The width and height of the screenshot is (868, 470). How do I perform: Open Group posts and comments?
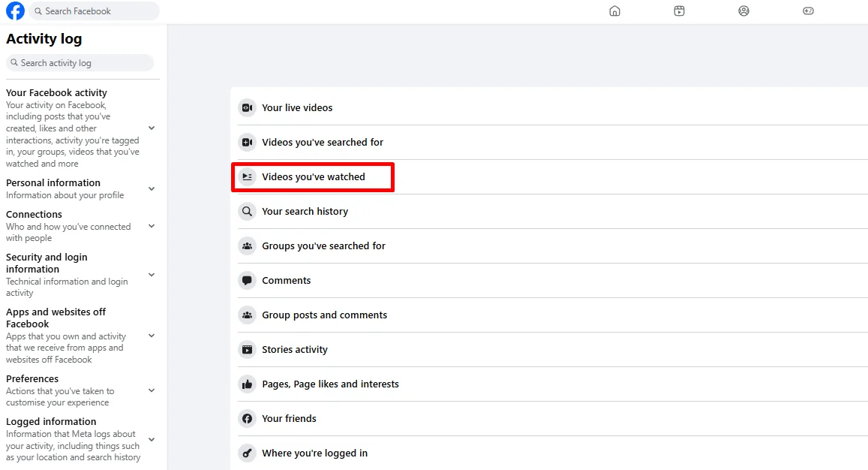[x=324, y=315]
